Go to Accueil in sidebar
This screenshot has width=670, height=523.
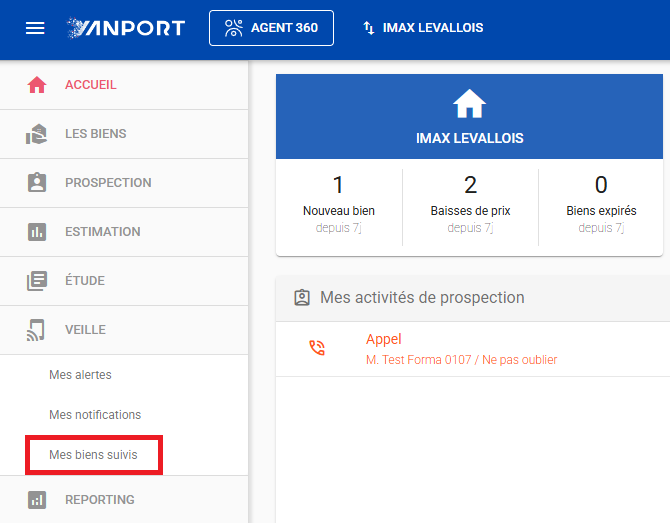(124, 85)
